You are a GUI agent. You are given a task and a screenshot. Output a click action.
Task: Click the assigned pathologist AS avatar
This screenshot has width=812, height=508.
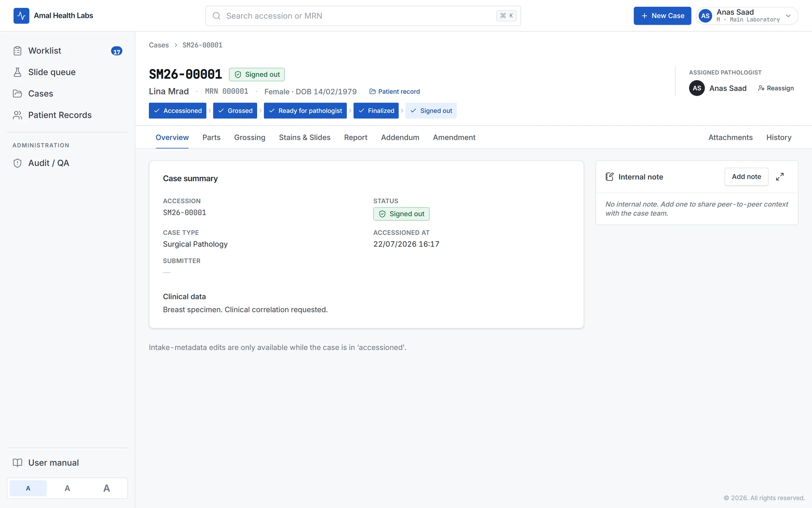(x=697, y=88)
